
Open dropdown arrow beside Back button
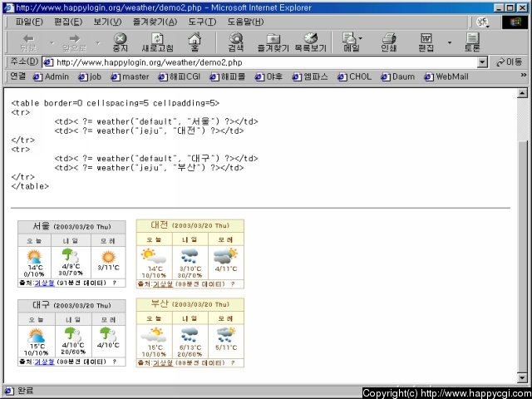point(52,42)
